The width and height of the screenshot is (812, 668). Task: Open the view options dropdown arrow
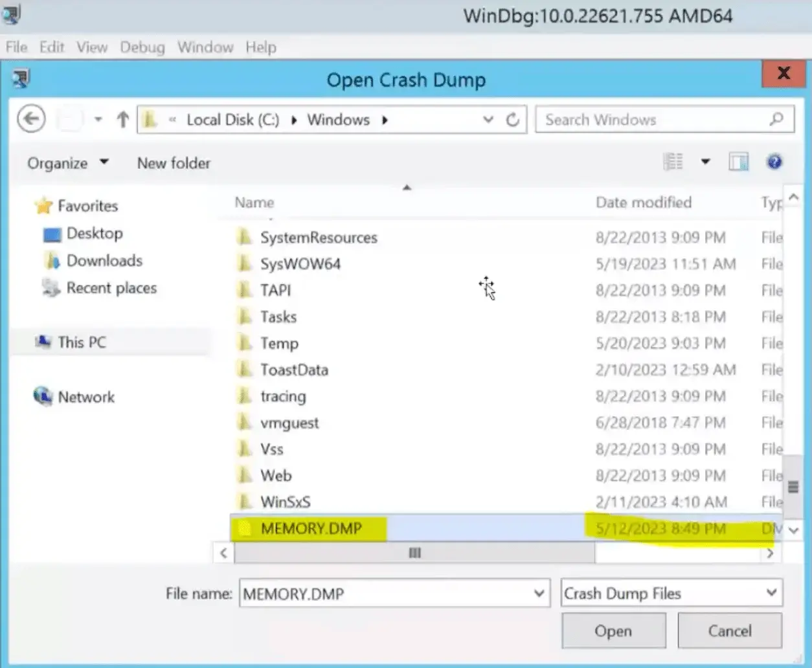[705, 162]
